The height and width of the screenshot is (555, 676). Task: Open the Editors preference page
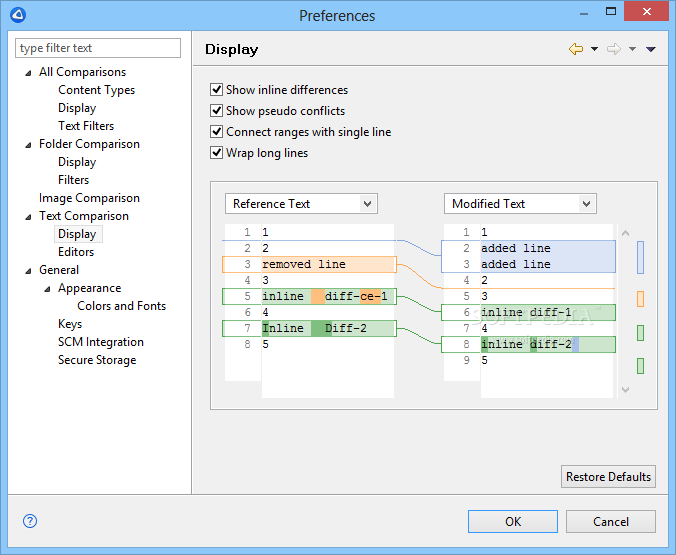coord(76,252)
